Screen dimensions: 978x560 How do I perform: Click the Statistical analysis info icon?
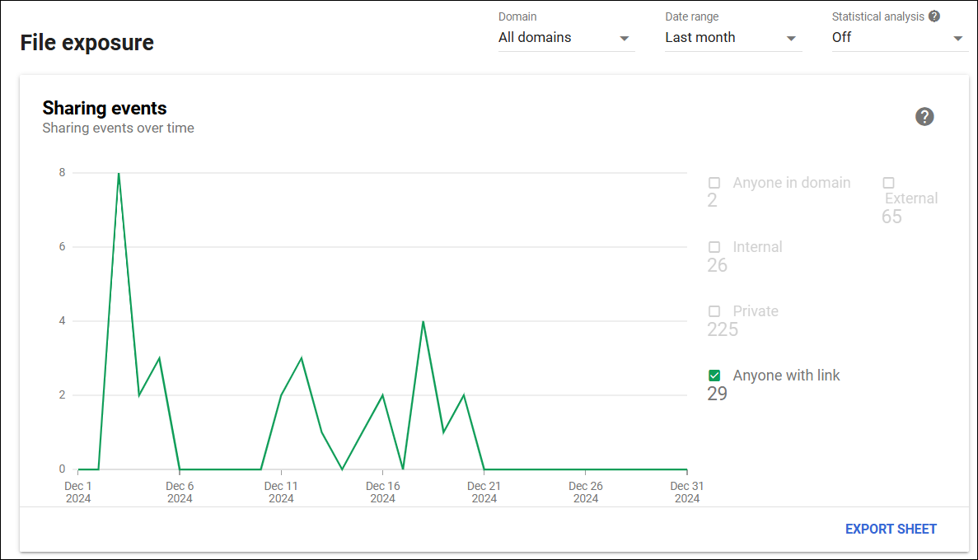(934, 16)
